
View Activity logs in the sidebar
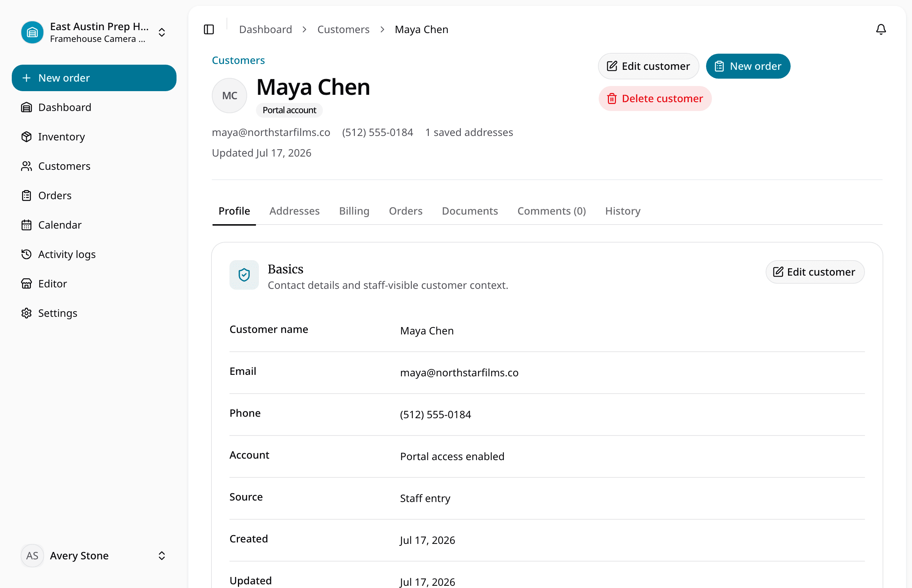(94, 254)
